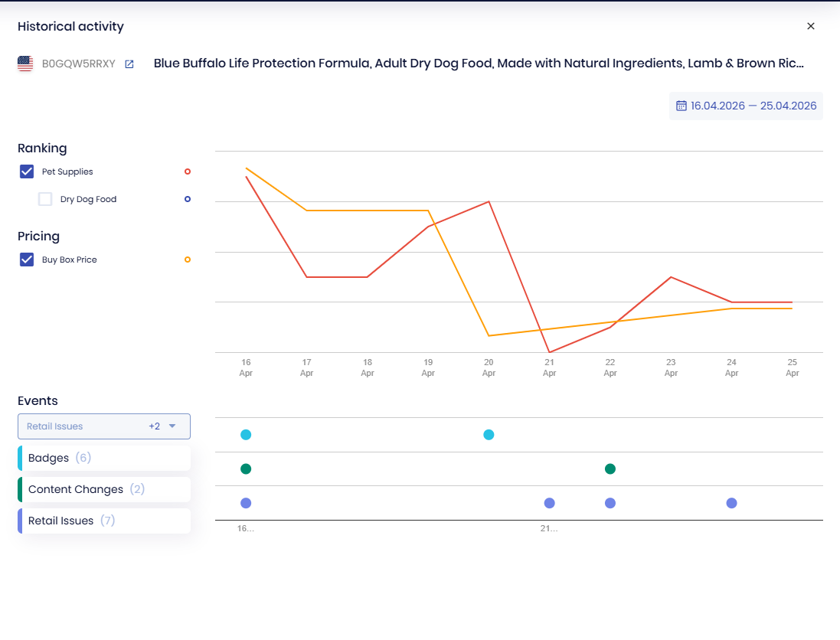The height and width of the screenshot is (640, 840).
Task: Click the Blue Buffalo product title
Action: point(479,64)
